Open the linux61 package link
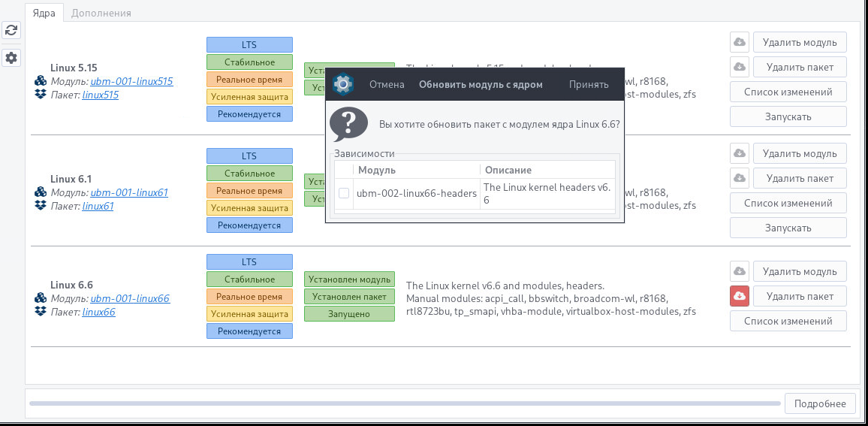 pos(98,206)
